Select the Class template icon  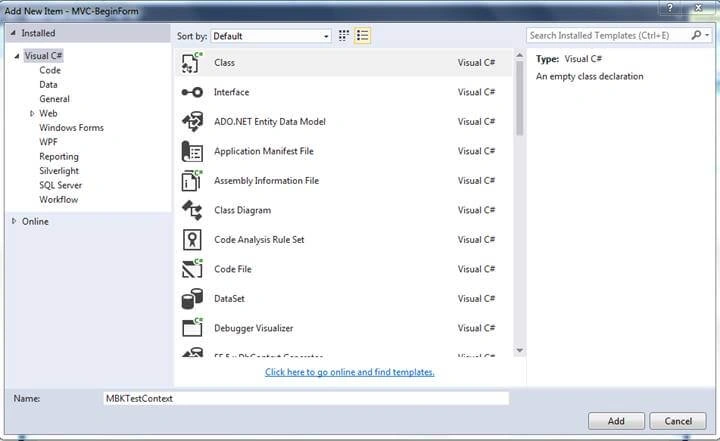[192, 62]
